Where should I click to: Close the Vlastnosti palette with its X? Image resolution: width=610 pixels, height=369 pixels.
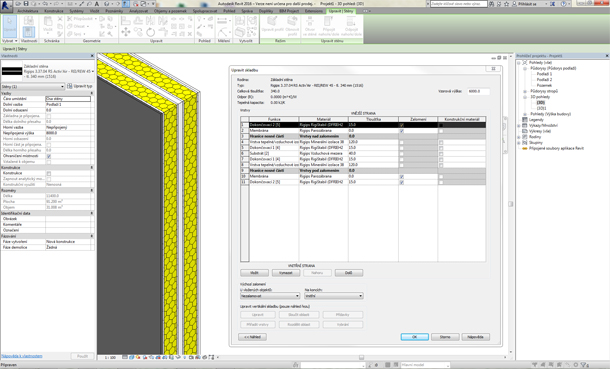coord(92,56)
